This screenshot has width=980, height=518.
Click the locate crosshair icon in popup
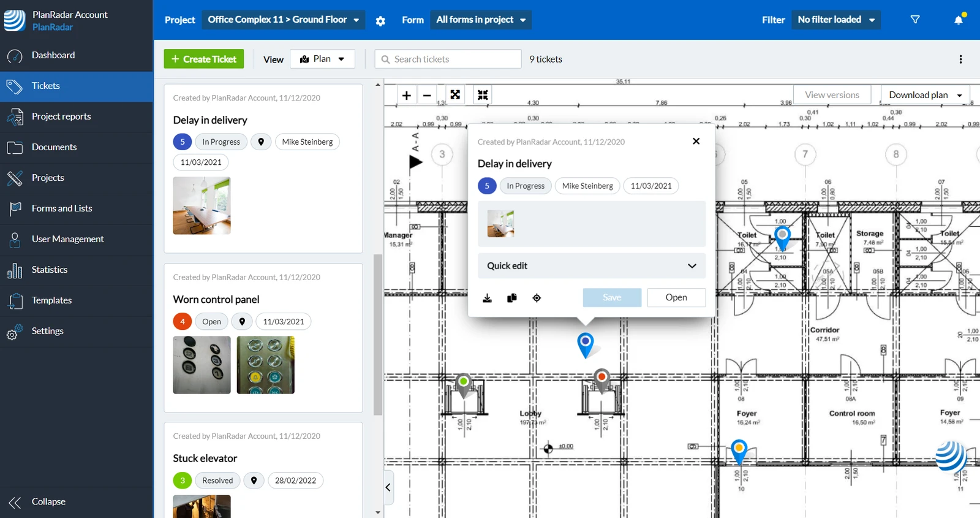point(537,298)
